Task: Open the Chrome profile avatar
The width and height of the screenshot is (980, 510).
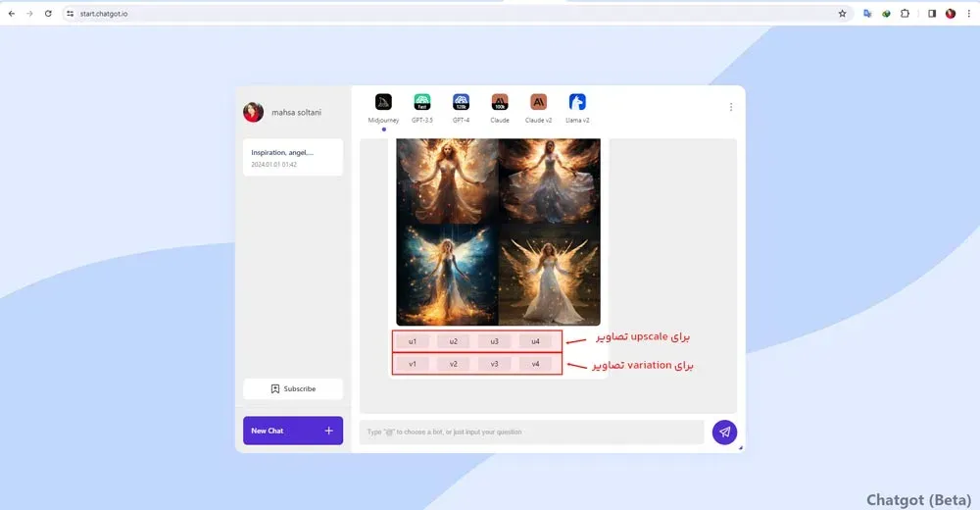Action: [950, 13]
